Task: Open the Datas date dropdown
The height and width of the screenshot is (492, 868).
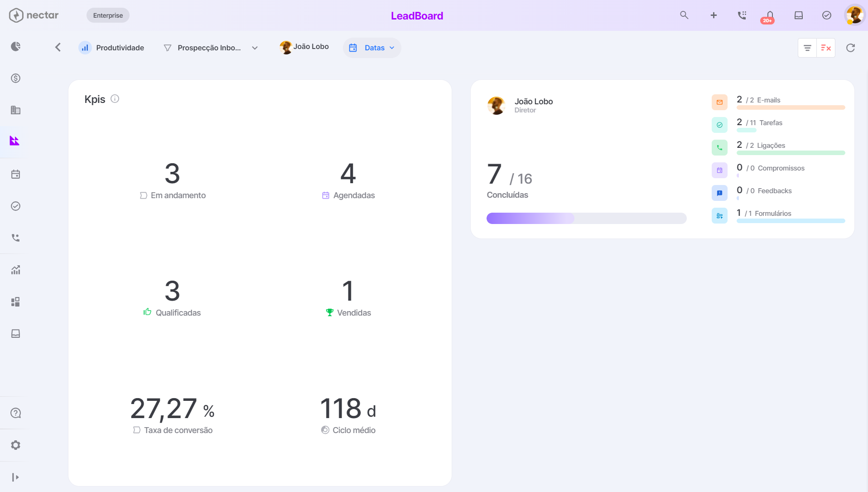Action: [372, 48]
